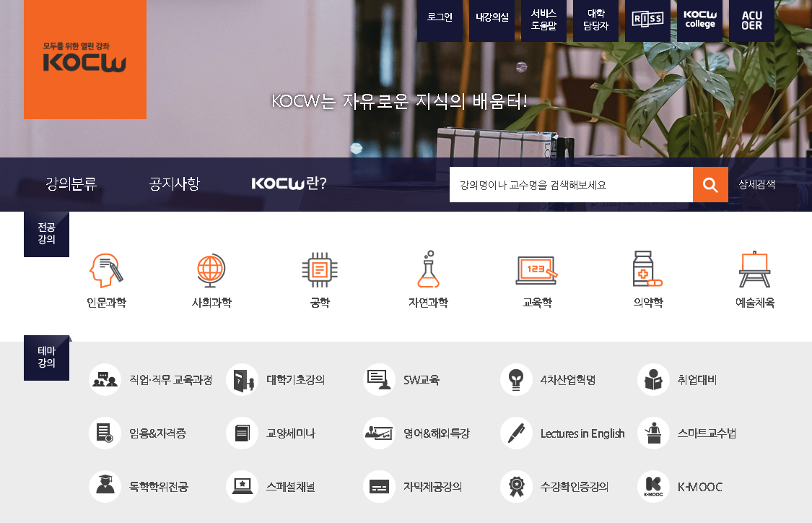This screenshot has height=523, width=812.
Task: Open 상세검색 advanced search
Action: [x=756, y=184]
